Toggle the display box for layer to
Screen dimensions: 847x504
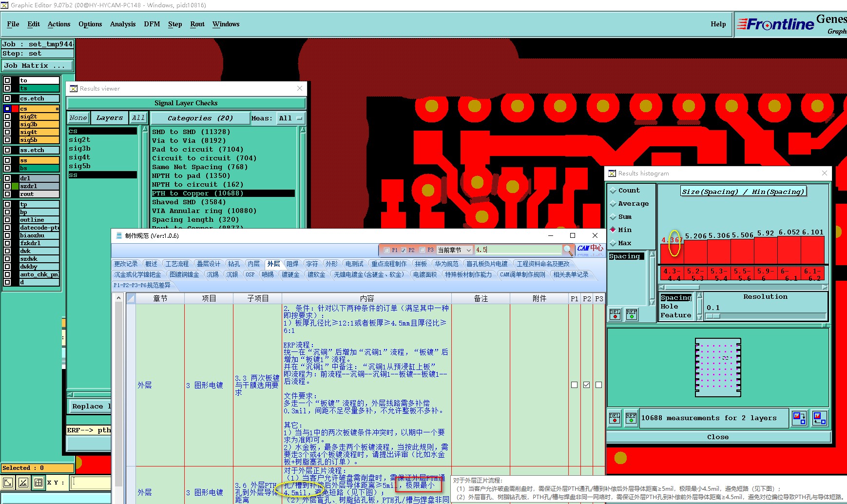click(7, 80)
